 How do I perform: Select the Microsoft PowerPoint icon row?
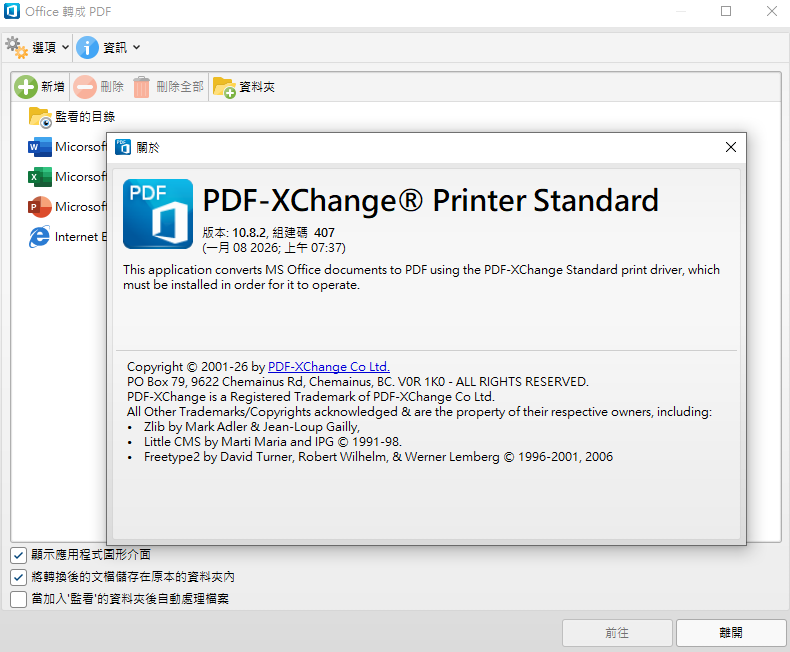pyautogui.click(x=67, y=207)
